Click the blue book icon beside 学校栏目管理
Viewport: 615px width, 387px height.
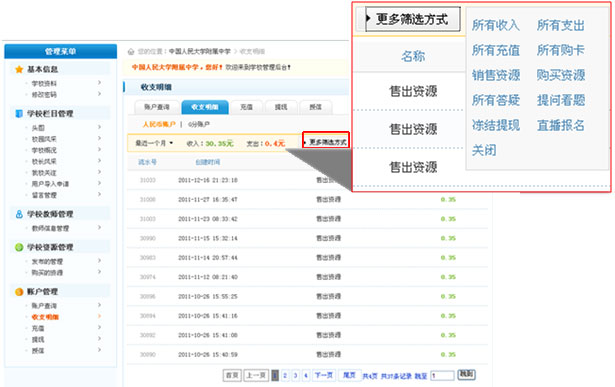(19, 114)
